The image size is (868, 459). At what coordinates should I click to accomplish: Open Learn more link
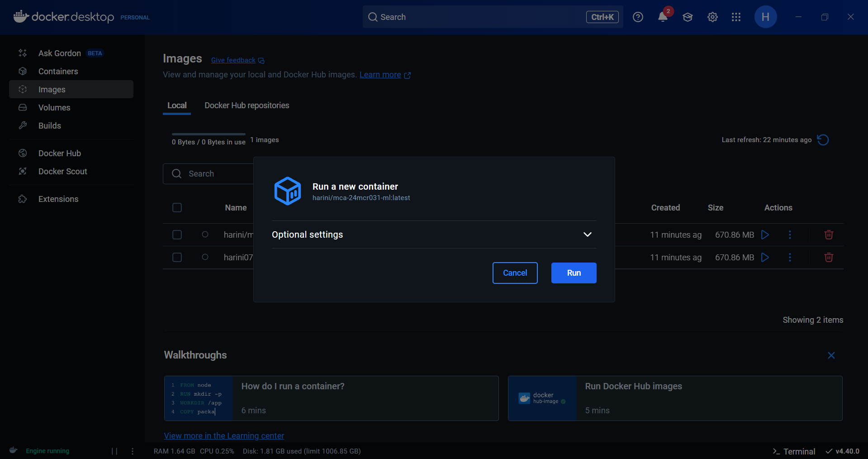point(380,75)
